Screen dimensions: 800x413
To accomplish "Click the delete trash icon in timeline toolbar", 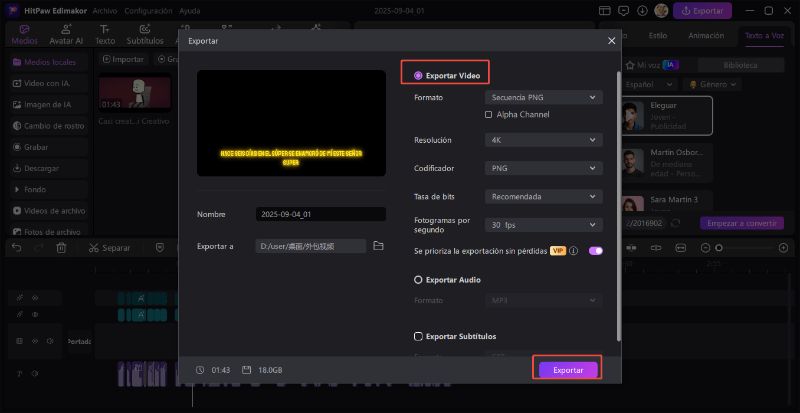I will tap(61, 247).
